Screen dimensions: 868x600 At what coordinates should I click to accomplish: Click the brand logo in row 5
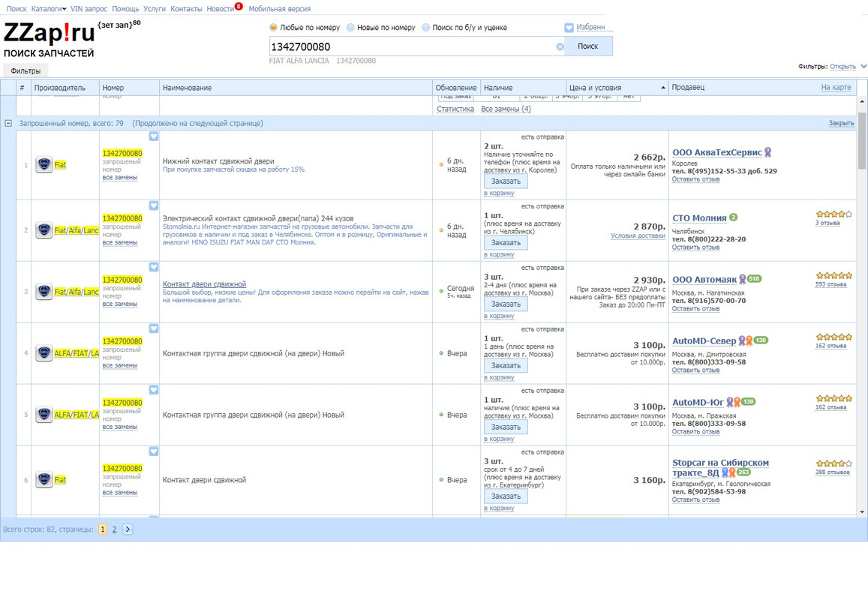coord(44,414)
